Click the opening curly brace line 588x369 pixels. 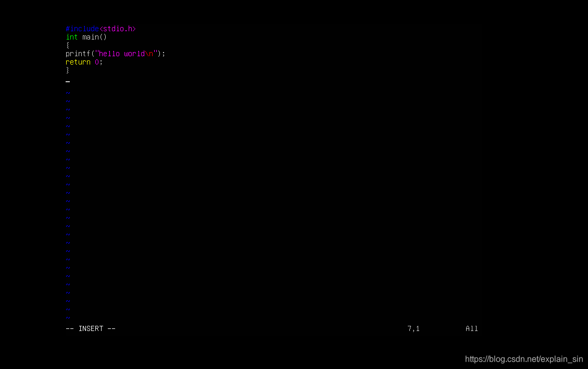coord(68,45)
